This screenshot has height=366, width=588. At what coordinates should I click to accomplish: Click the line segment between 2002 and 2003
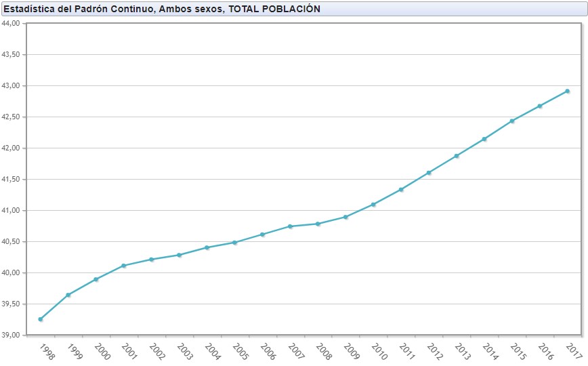tap(165, 257)
